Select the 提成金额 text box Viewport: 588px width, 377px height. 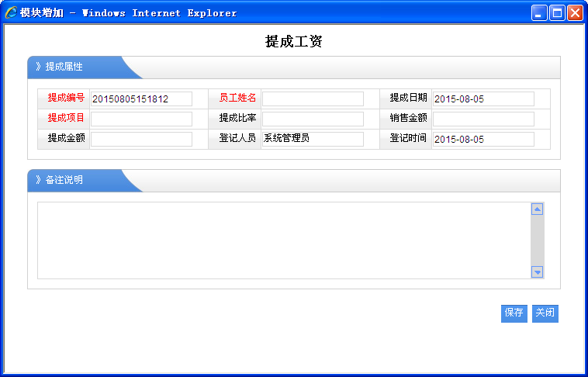coord(141,139)
